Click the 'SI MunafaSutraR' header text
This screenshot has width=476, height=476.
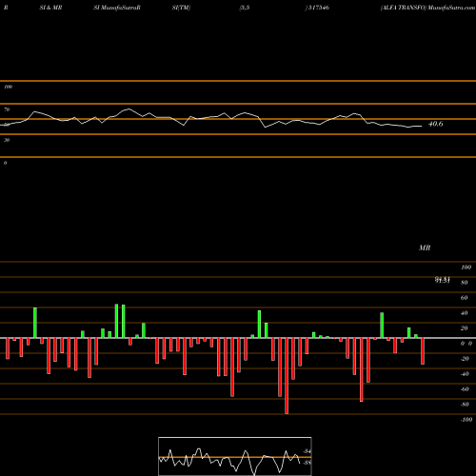pos(117,8)
